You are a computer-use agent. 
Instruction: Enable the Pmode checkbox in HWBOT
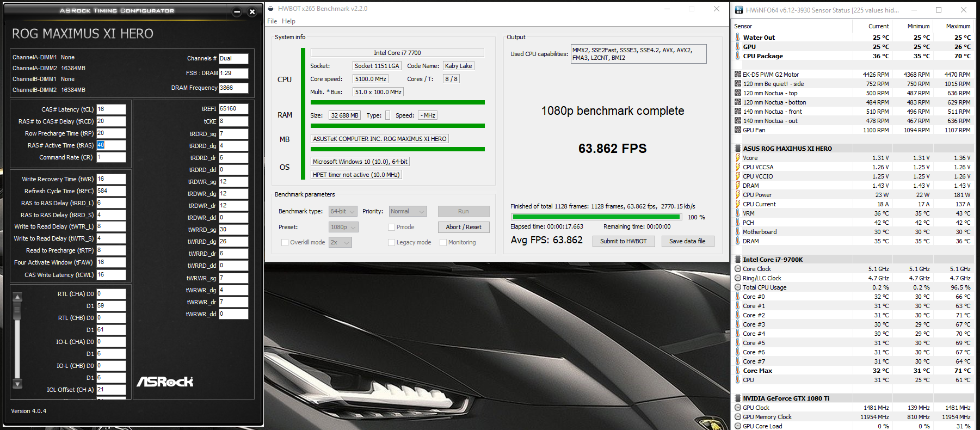coord(391,227)
